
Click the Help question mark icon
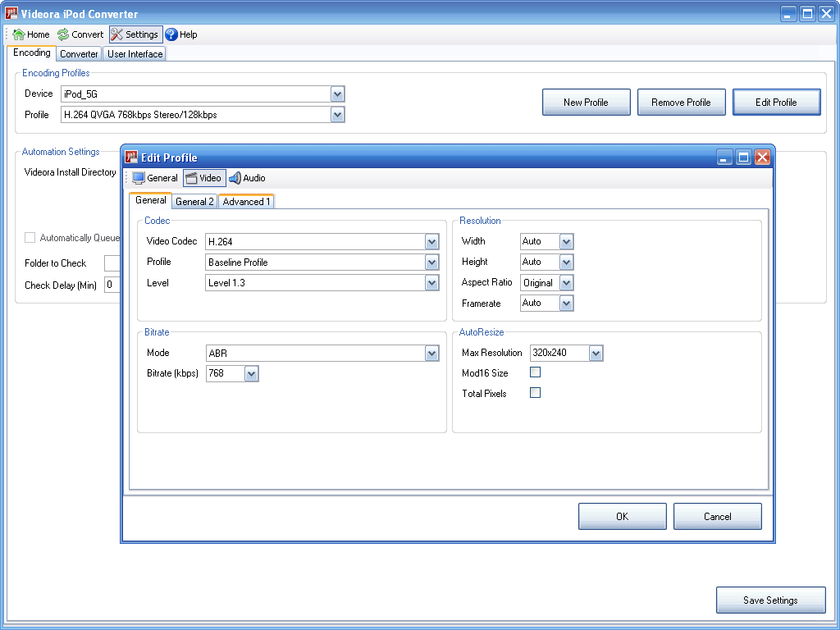point(171,34)
